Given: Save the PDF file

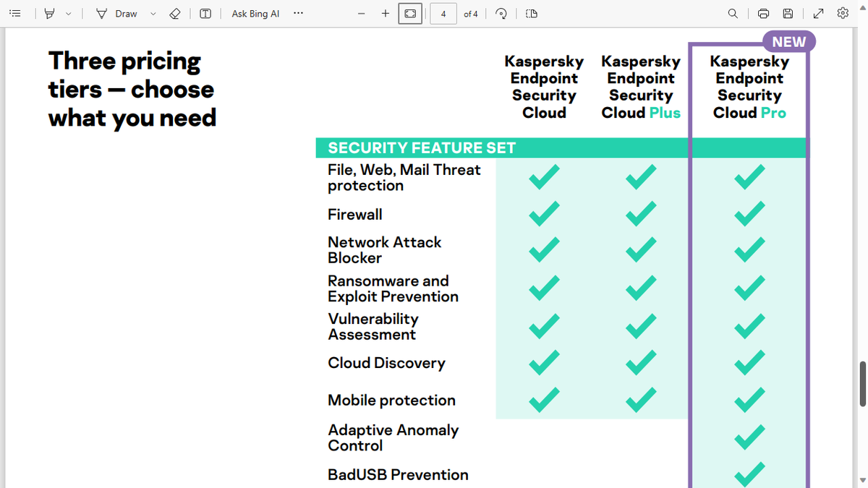Looking at the screenshot, I should coord(788,13).
